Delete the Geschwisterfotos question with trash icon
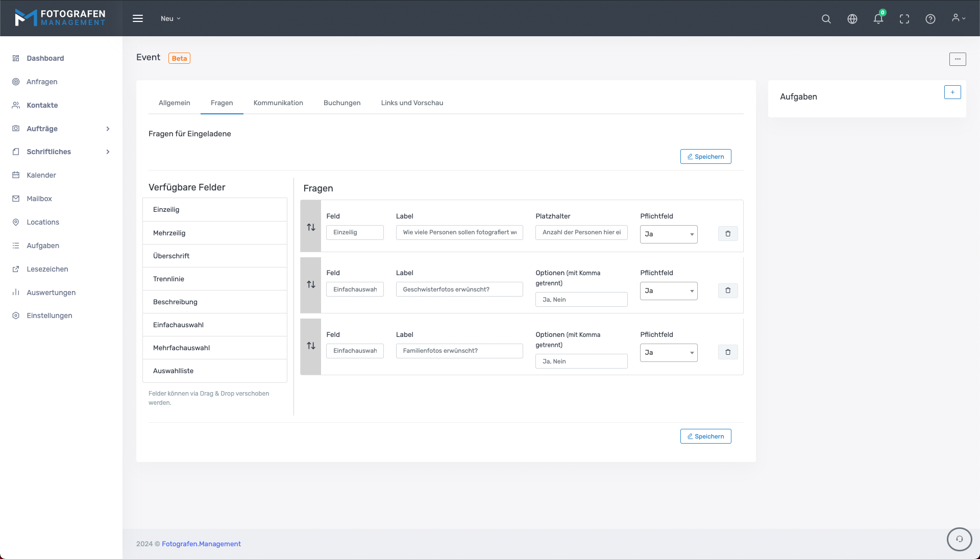980x559 pixels. tap(727, 290)
